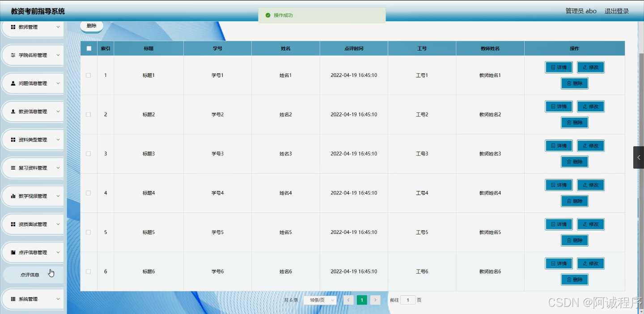Toggle the select-all checkbox in table header
Viewport: 644px width, 314px height.
[89, 48]
